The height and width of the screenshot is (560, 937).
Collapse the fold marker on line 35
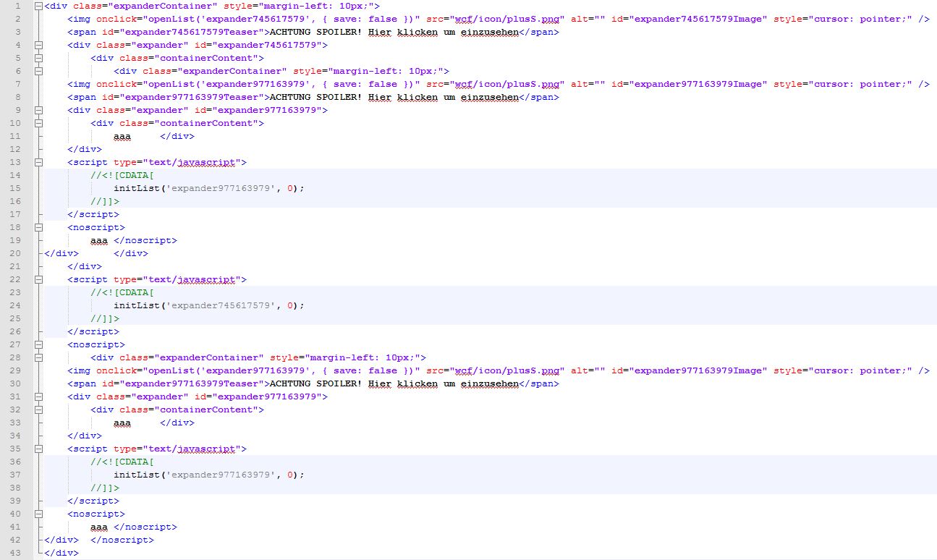click(x=38, y=449)
